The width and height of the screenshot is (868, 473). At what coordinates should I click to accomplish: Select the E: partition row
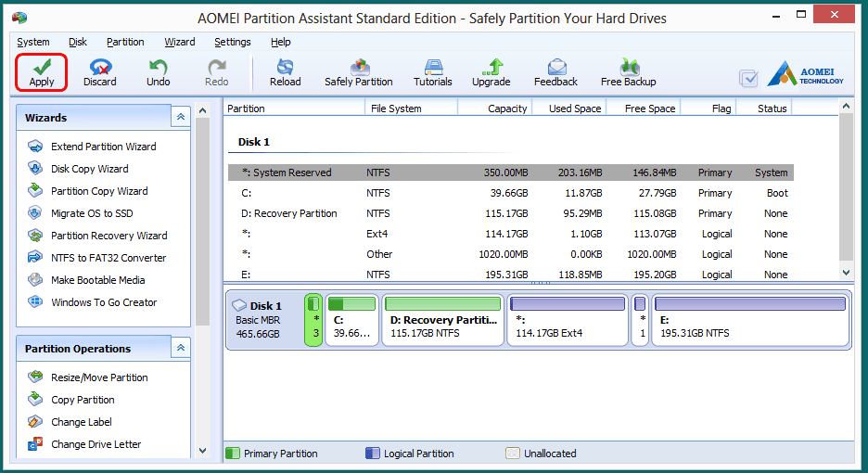[511, 275]
